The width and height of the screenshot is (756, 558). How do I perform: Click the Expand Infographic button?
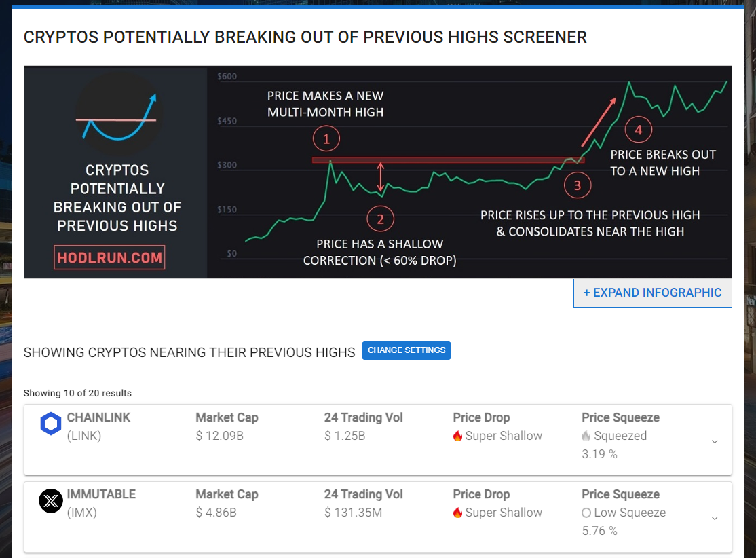tap(652, 293)
